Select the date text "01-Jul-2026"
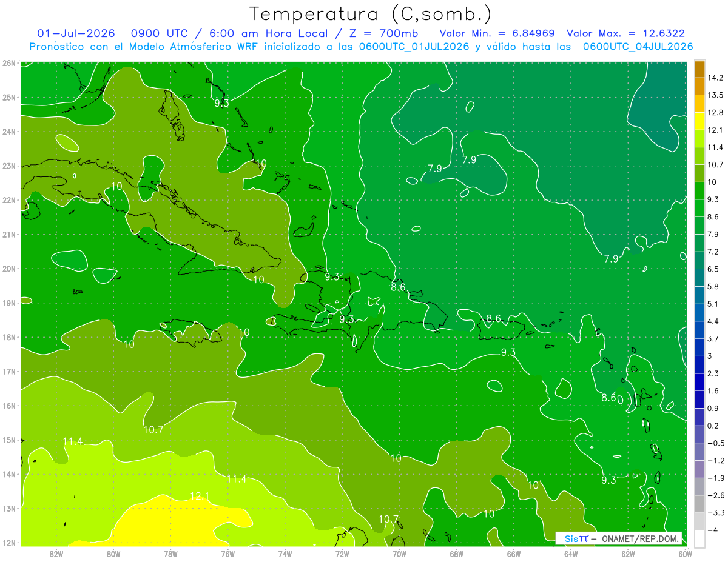 [x=76, y=33]
